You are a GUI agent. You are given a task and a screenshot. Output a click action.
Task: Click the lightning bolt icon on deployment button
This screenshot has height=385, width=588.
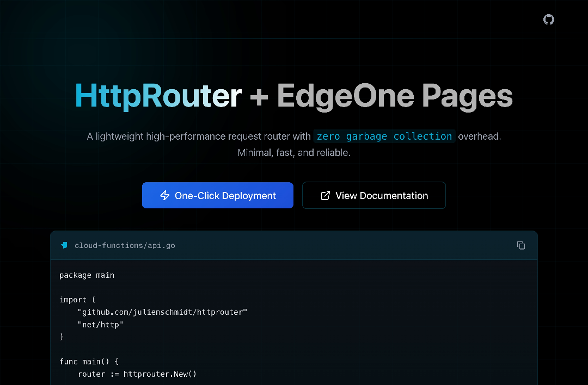[164, 196]
